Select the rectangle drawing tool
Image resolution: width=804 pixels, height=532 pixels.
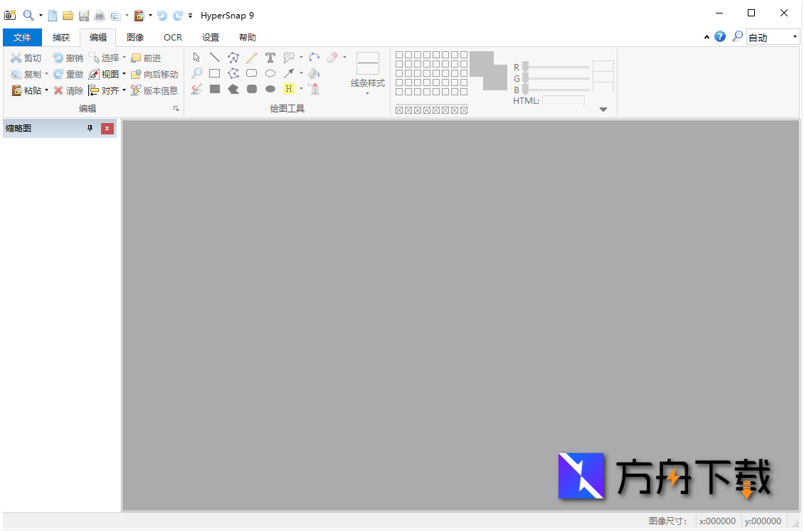coord(215,73)
